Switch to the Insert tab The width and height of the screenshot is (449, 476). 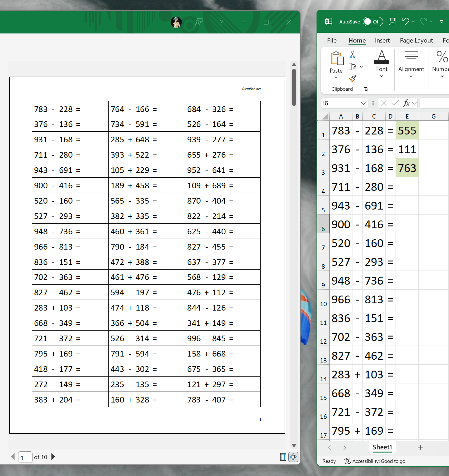pos(382,40)
